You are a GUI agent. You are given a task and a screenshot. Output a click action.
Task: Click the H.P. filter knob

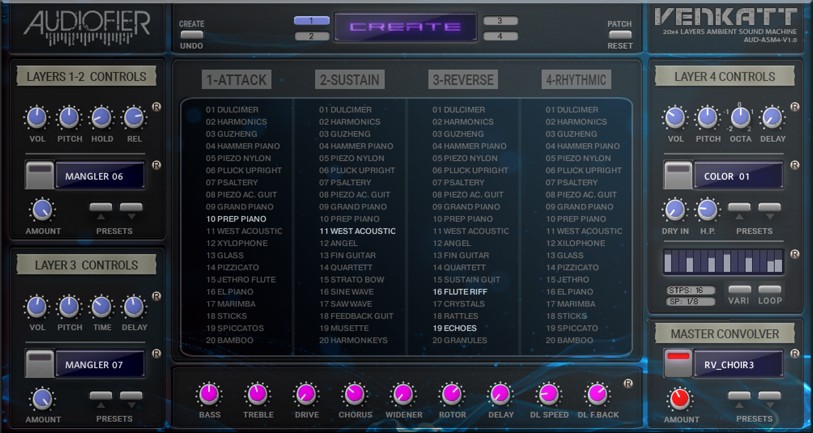tap(708, 209)
